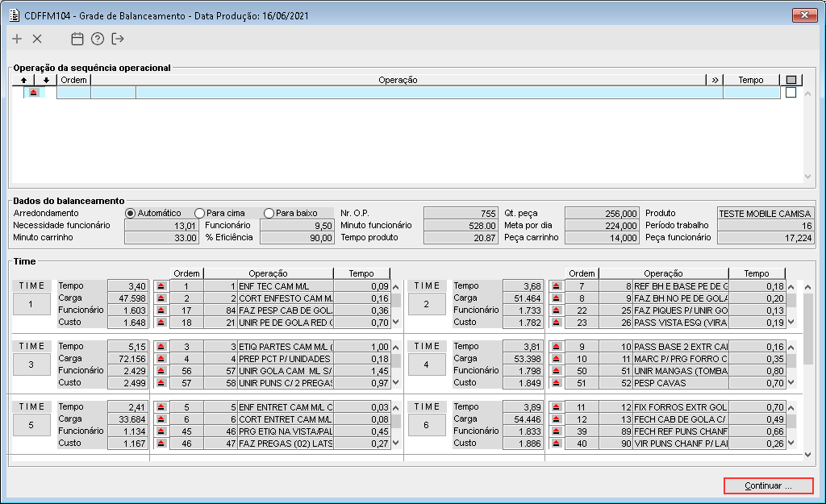Click the move-down arrow column header
The height and width of the screenshot is (504, 826).
46,80
